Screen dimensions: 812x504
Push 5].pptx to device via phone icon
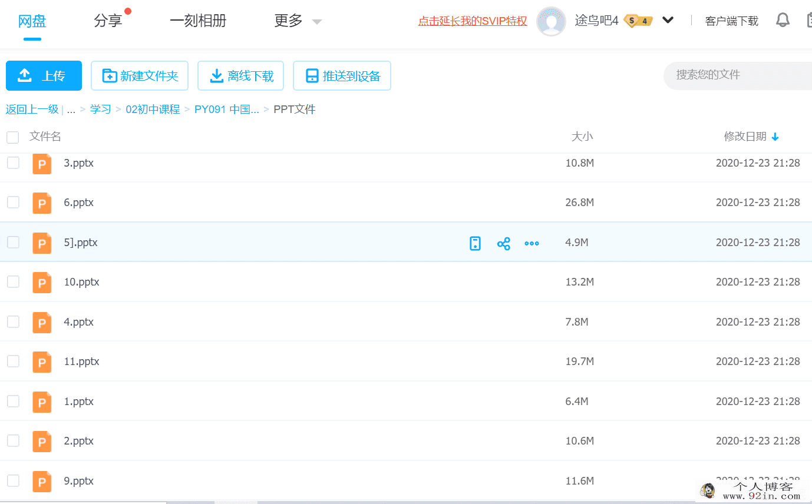(x=475, y=243)
